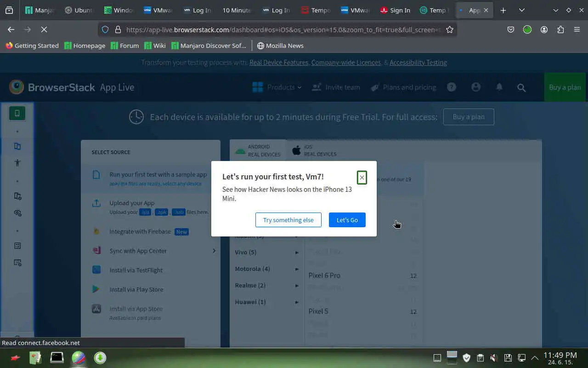Select Integrate with Firebase option
588x368 pixels.
151,231
